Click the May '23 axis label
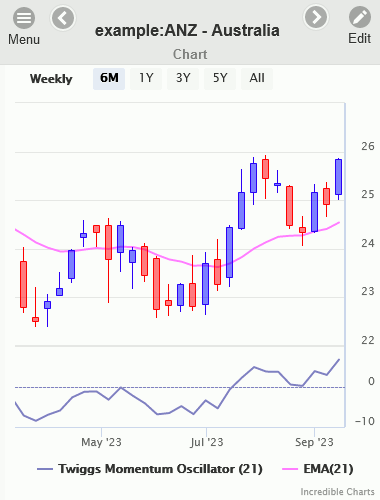Image resolution: width=380 pixels, height=500 pixels. click(x=101, y=442)
